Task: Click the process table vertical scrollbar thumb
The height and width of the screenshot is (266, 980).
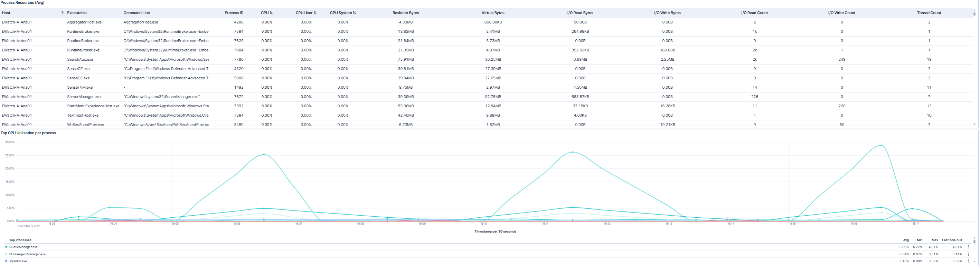Action: tap(974, 14)
